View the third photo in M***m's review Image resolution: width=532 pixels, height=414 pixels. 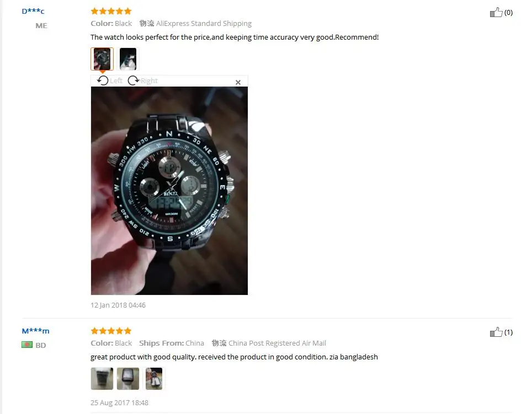tap(154, 378)
